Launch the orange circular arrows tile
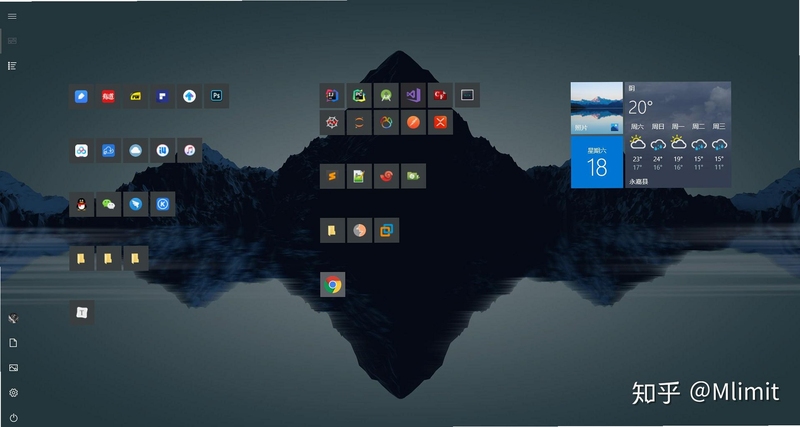The image size is (800, 427). pos(359,122)
